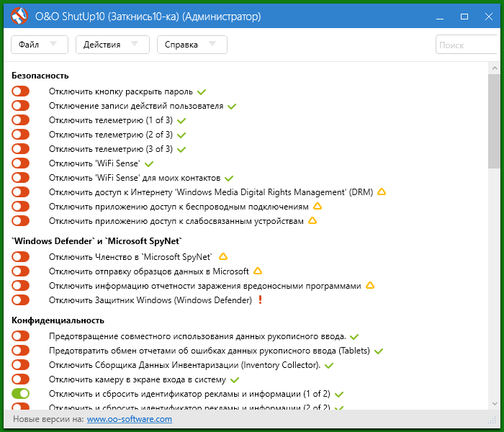Click yellow triangle next to отправку образцов данных

pyautogui.click(x=258, y=271)
